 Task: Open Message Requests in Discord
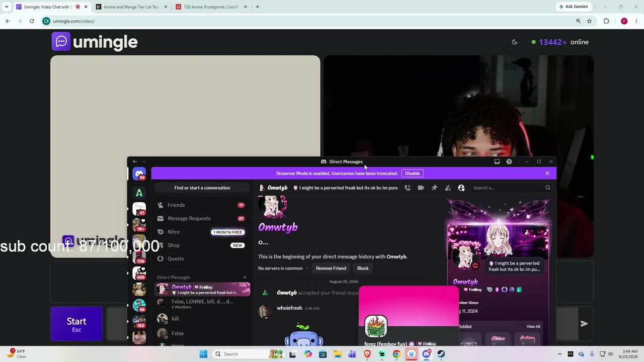202,218
